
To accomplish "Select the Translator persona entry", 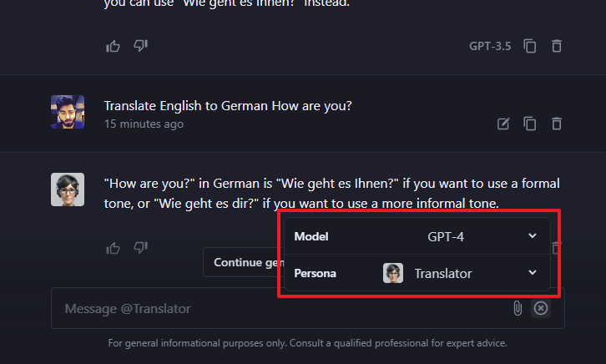I will [443, 273].
